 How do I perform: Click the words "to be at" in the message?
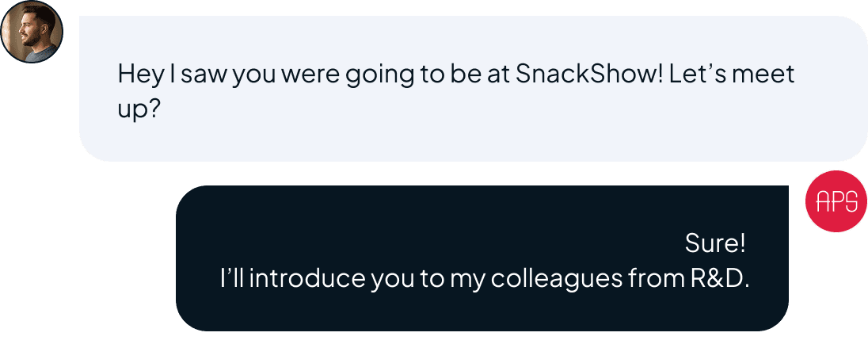pos(469,75)
